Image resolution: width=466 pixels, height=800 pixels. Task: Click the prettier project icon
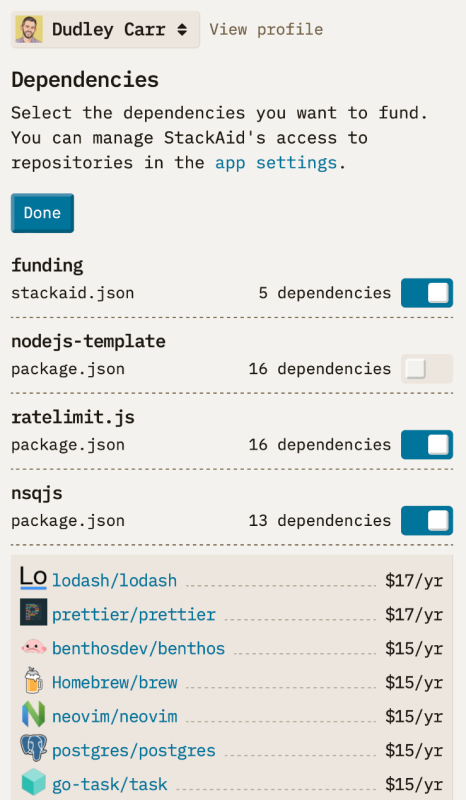click(x=33, y=613)
